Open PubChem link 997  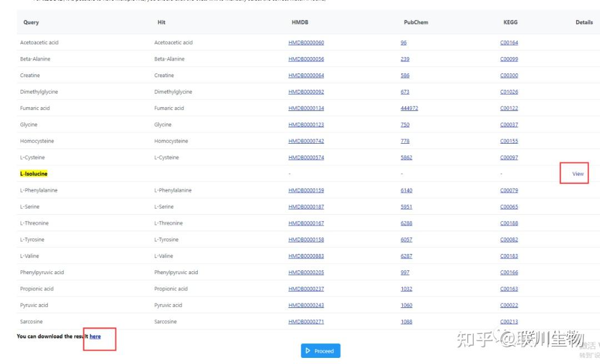pyautogui.click(x=405, y=272)
